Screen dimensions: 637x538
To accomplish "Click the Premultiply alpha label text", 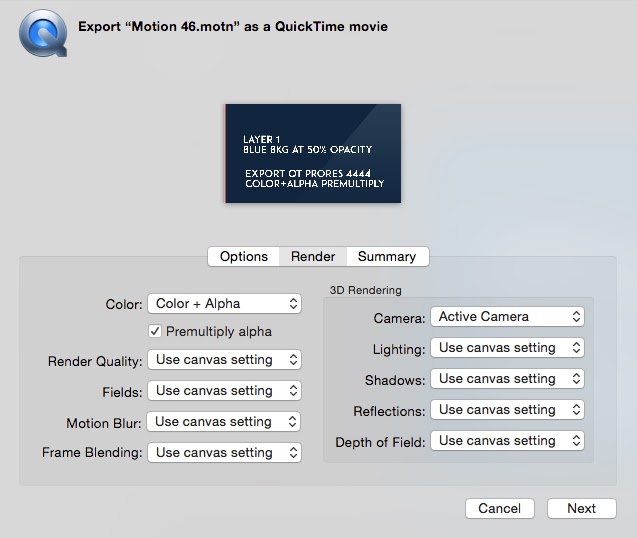I will (x=219, y=332).
